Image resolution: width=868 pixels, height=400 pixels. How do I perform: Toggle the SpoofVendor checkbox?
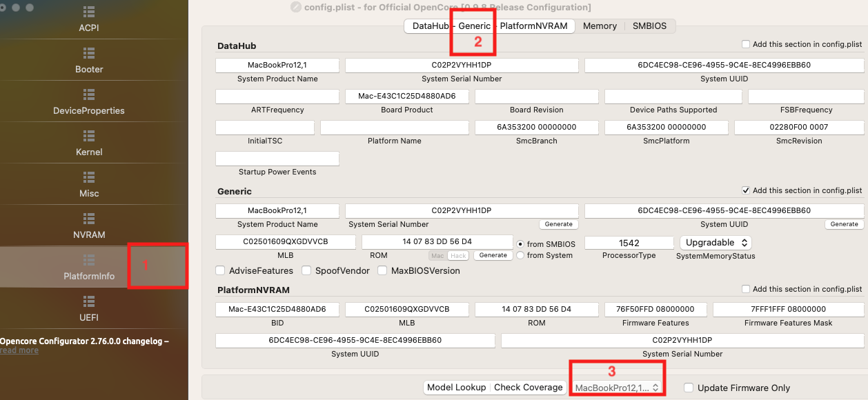click(x=307, y=271)
